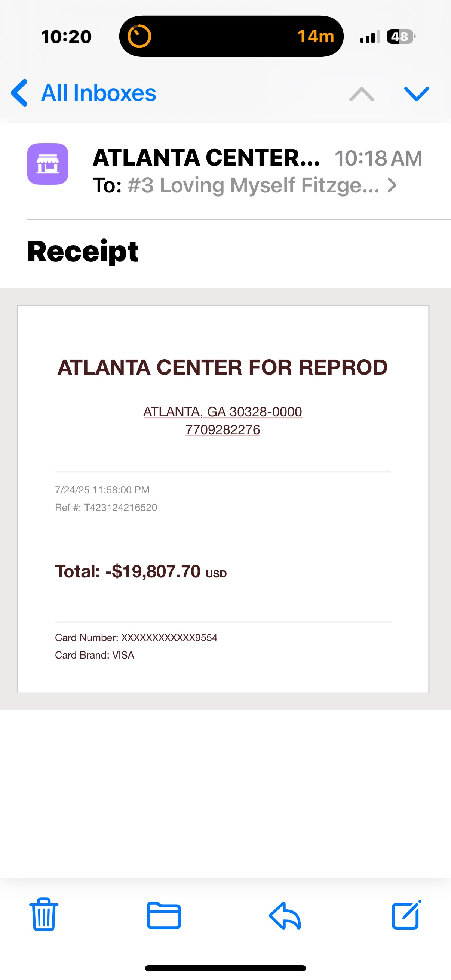Tap the home indicator bar
This screenshot has height=980, width=451.
(225, 968)
